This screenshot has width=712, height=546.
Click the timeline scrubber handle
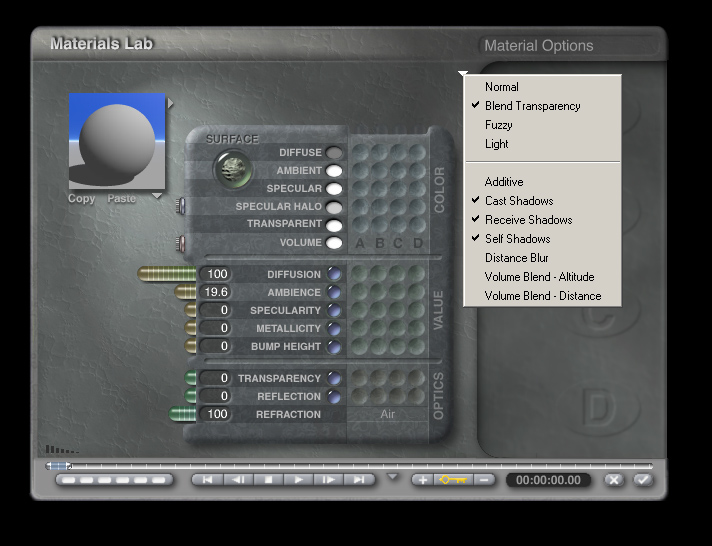point(58,466)
